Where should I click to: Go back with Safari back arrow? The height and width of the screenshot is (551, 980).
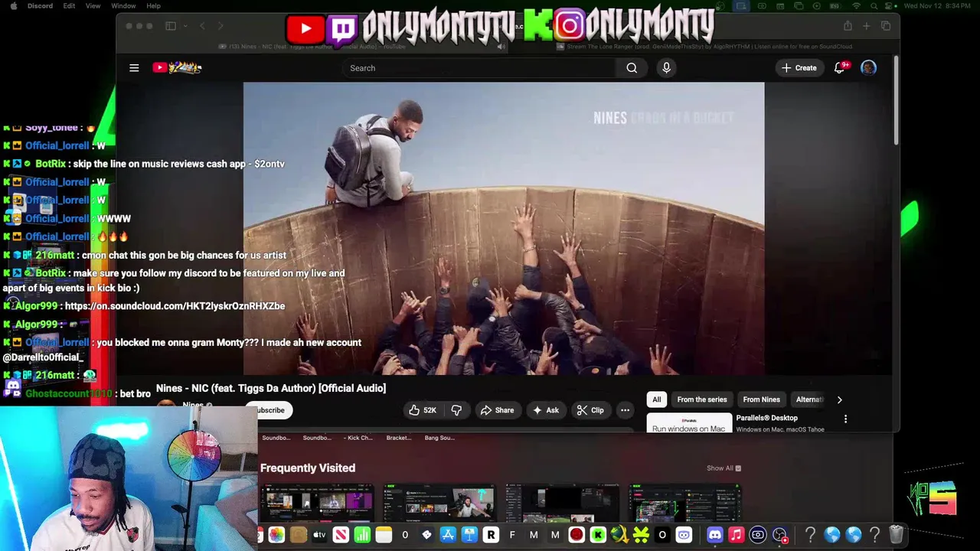[x=202, y=26]
